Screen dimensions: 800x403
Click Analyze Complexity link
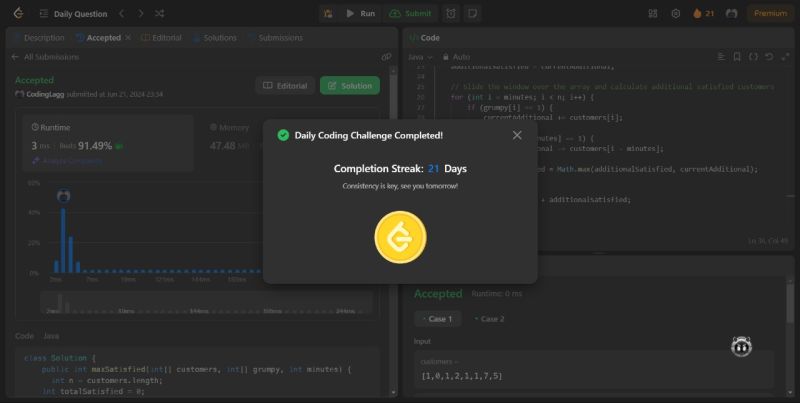tap(67, 161)
